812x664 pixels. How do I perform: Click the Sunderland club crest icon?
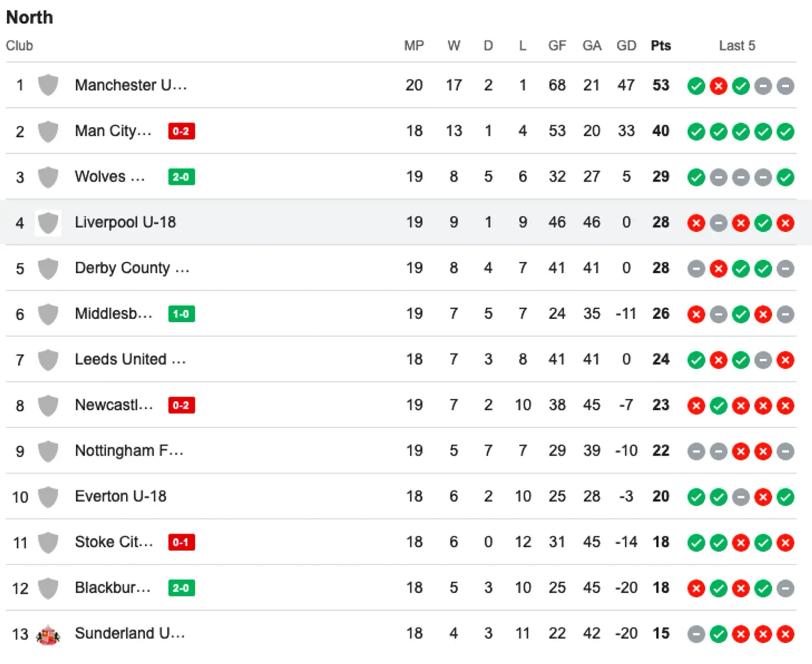(48, 634)
